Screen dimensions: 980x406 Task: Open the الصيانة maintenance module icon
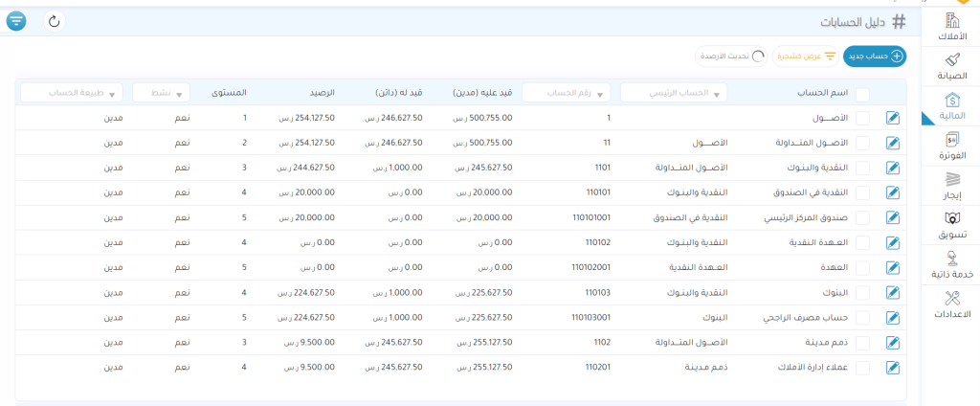coord(953,60)
